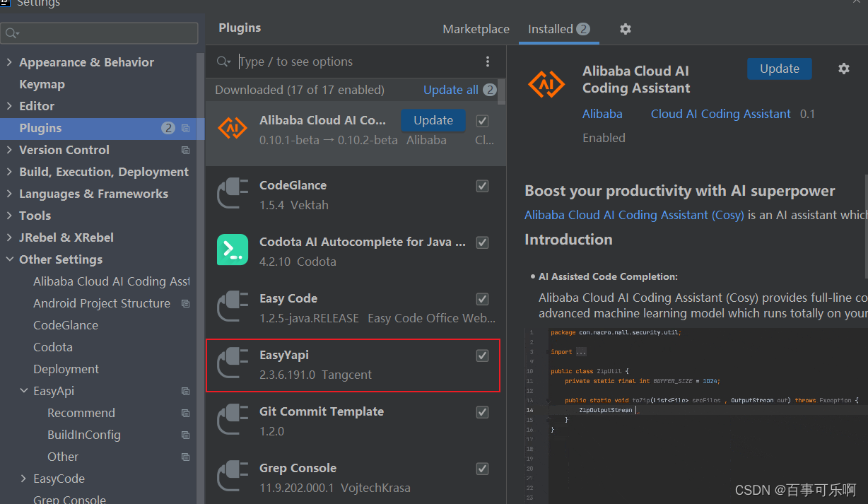The height and width of the screenshot is (504, 868).
Task: Expand Appearance & Behavior settings group
Action: (x=9, y=62)
